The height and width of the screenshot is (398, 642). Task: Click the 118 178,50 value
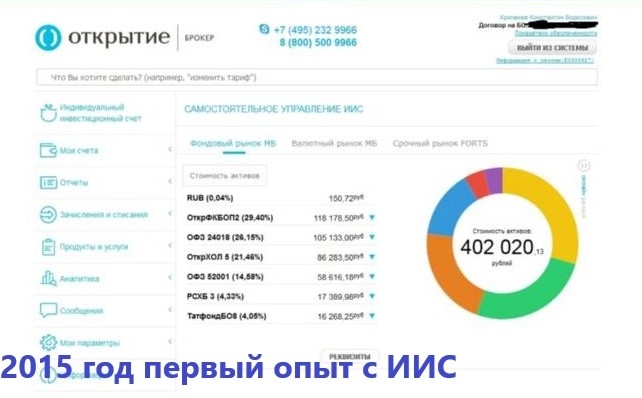coord(338,218)
